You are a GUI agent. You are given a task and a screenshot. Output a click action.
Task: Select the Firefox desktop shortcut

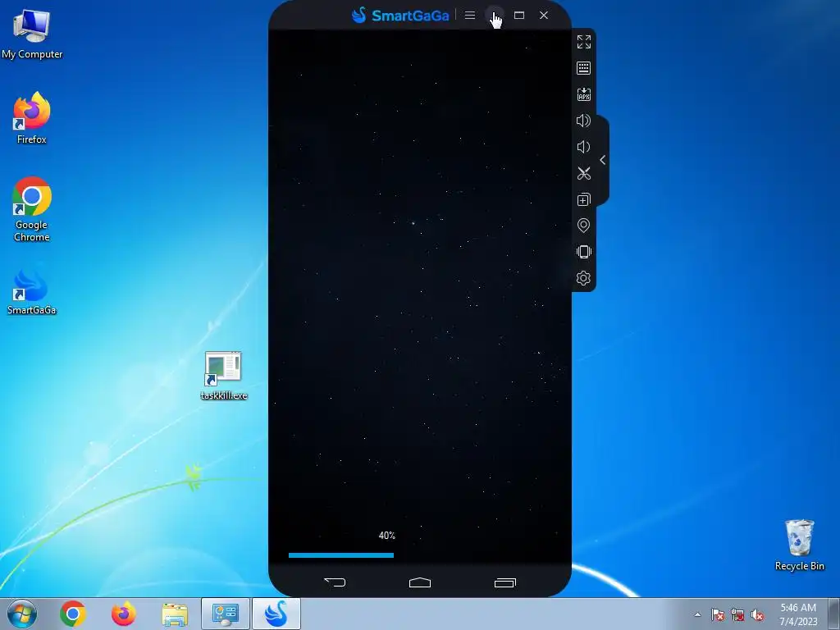(x=32, y=118)
